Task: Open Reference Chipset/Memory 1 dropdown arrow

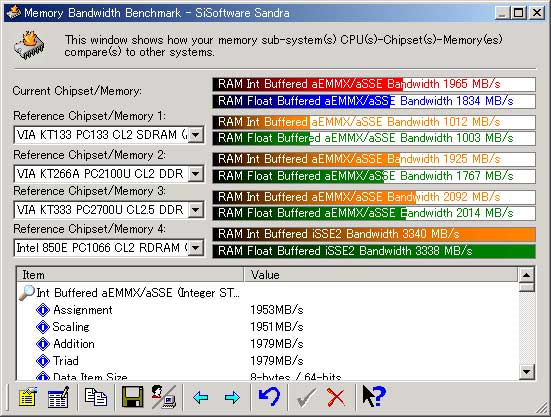Action: point(196,135)
